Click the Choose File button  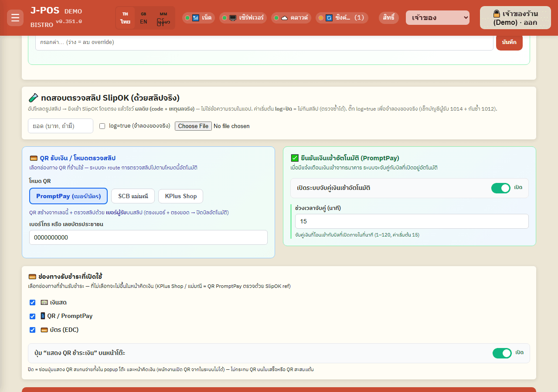pyautogui.click(x=194, y=126)
